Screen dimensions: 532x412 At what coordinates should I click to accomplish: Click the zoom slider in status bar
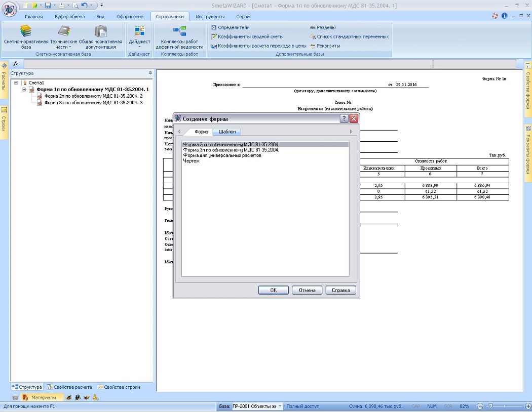(x=489, y=406)
